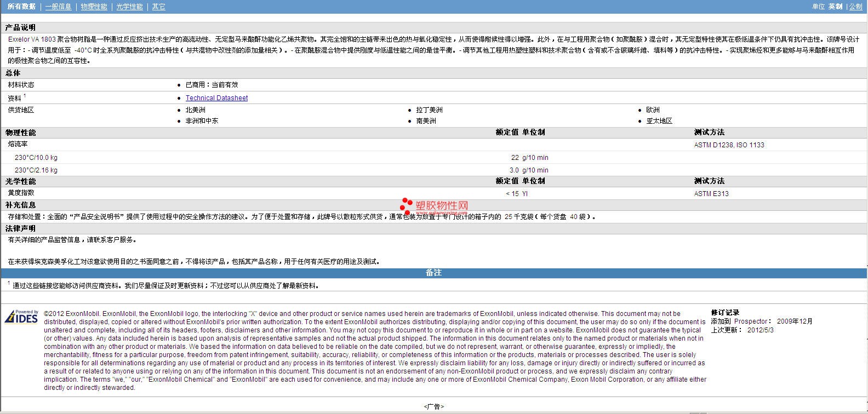Click the 修订记录 heading
Screen dimensions: 868x414
tap(725, 313)
